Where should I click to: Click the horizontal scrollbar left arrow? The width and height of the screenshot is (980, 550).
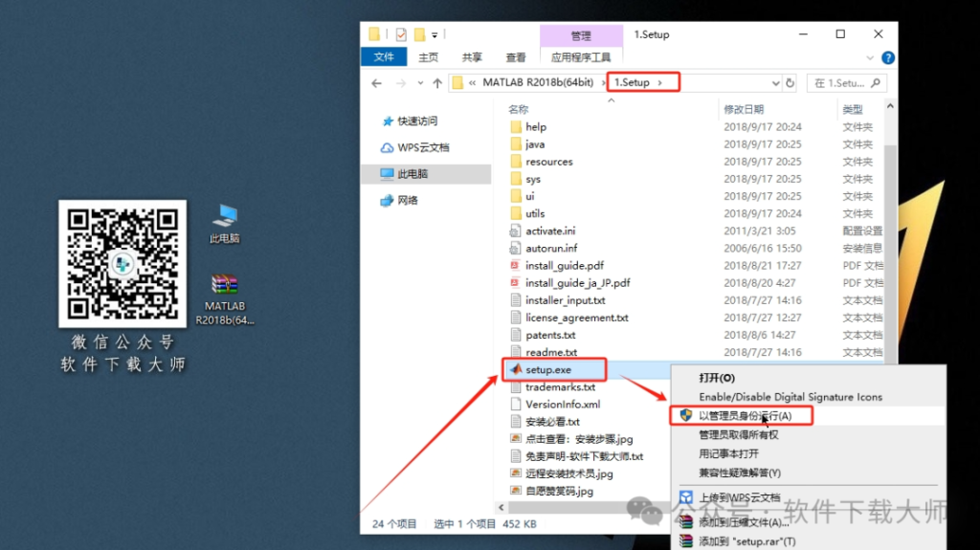(501, 508)
